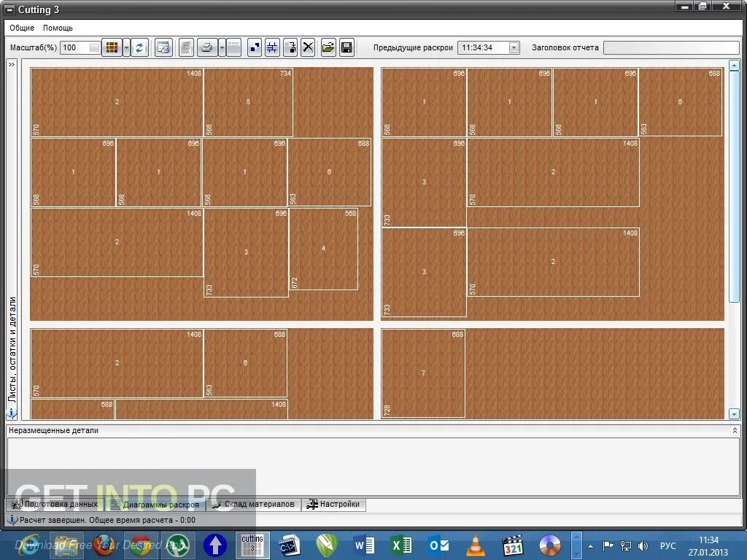
Task: Click the greyed table icon after printer dropdown
Action: (233, 47)
